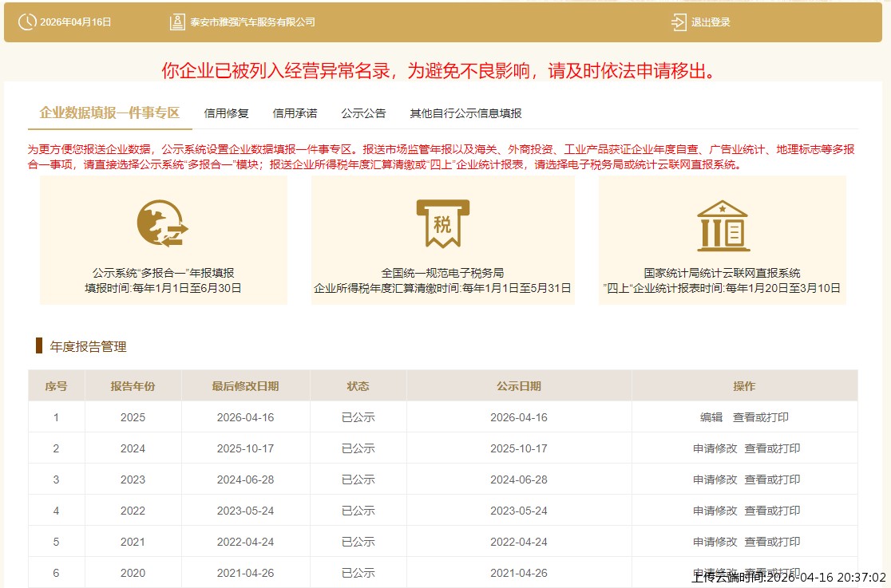The width and height of the screenshot is (891, 588).
Task: Click the logout arrow icon
Action: [678, 22]
